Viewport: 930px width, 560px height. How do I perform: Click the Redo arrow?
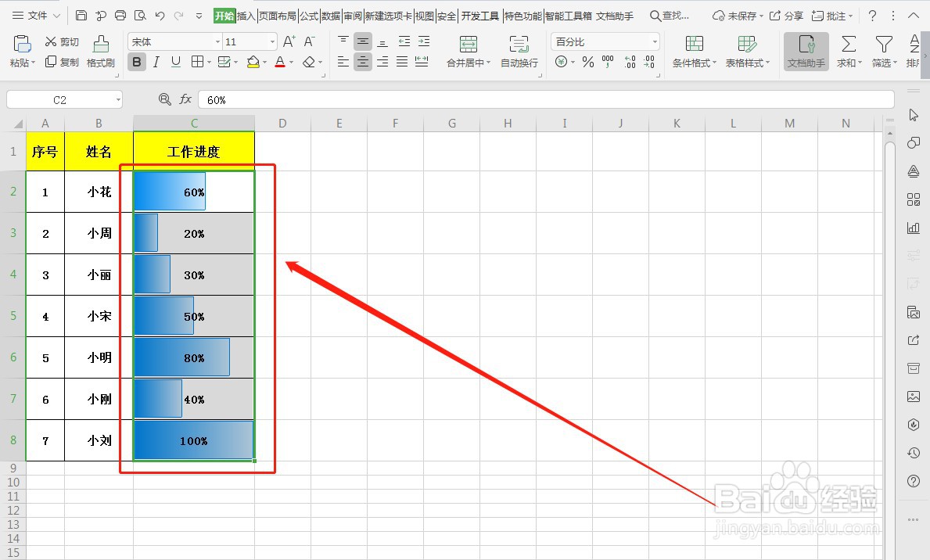[x=178, y=16]
